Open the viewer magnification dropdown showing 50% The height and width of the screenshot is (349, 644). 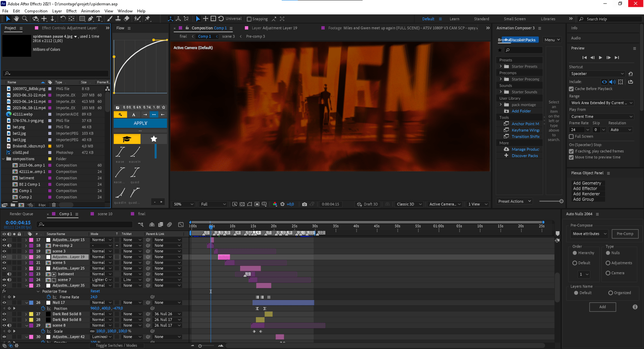coord(184,204)
